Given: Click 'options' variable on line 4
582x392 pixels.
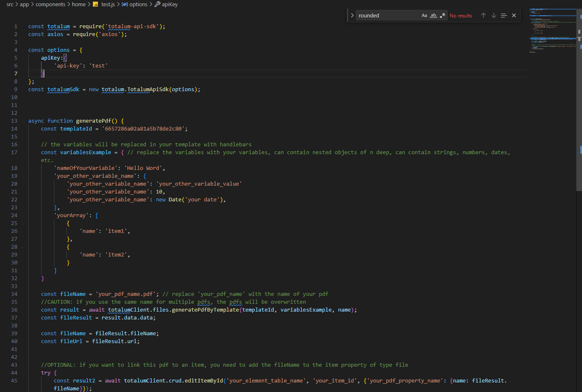Looking at the screenshot, I should (x=58, y=50).
